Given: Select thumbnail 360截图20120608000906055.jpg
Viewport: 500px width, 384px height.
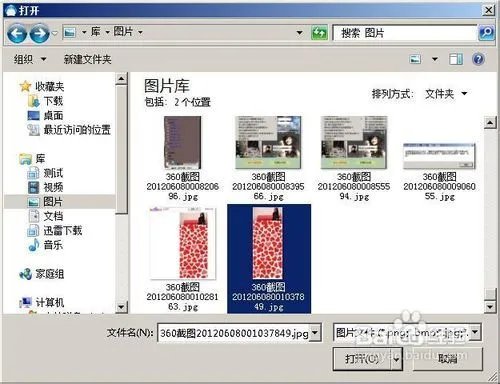Looking at the screenshot, I should (439, 172).
